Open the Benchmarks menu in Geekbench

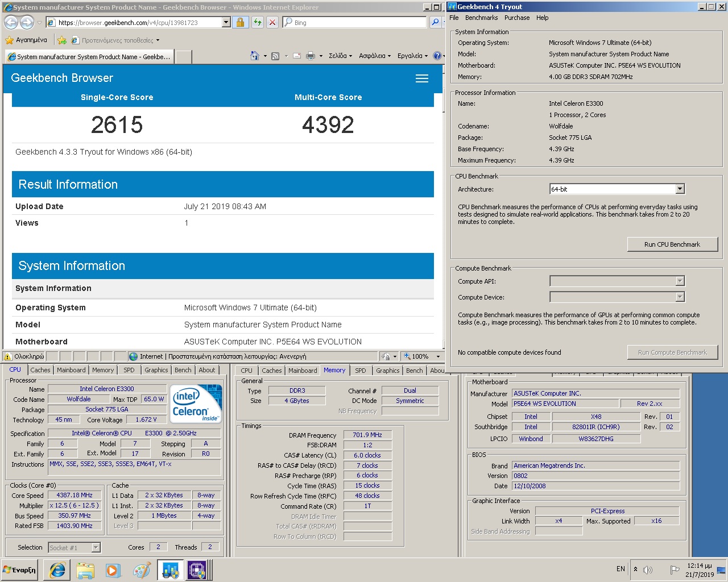point(481,18)
